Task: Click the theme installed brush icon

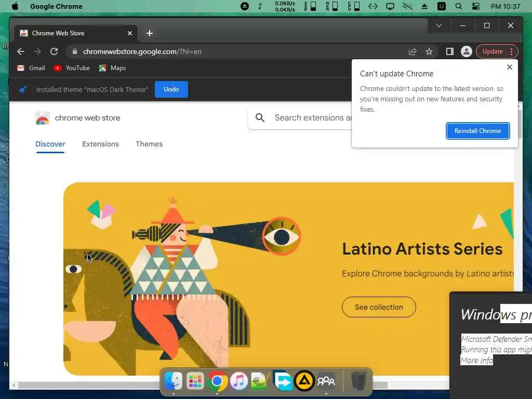Action: [23, 89]
